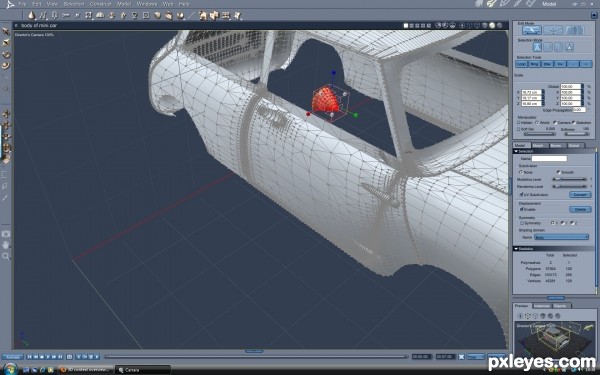Toggle the Displacement Enable checkbox
This screenshot has height=375, width=600.
pyautogui.click(x=521, y=209)
